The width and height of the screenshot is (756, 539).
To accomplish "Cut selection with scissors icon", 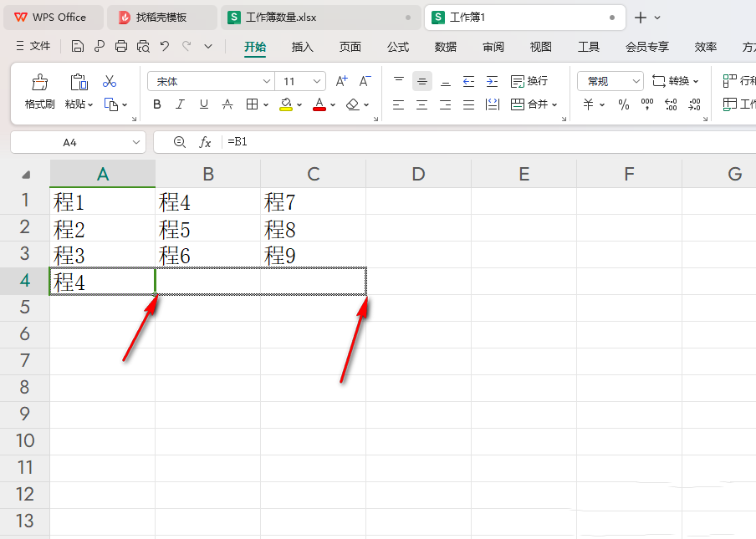I will pos(110,81).
